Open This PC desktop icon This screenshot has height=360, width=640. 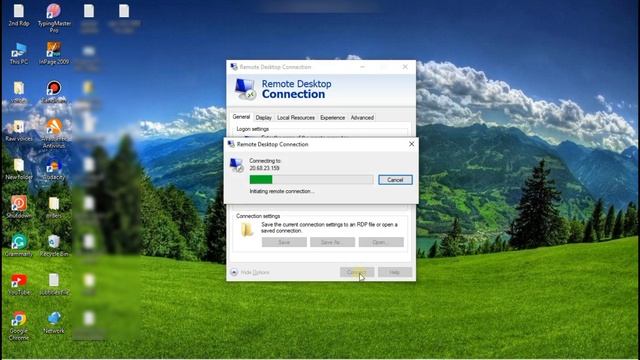coord(19,53)
